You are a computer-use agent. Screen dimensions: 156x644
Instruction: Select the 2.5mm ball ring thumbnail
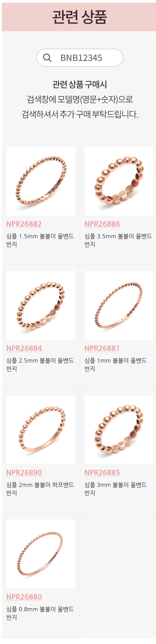pos(41,305)
